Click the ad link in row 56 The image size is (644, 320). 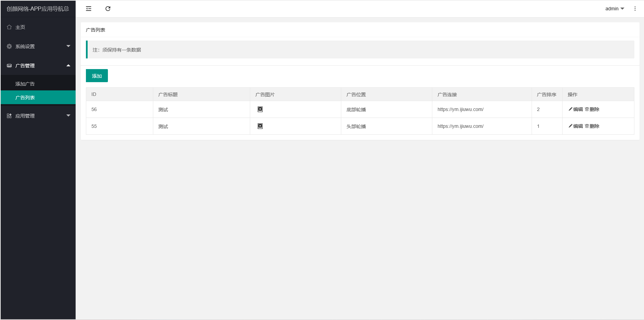point(460,109)
